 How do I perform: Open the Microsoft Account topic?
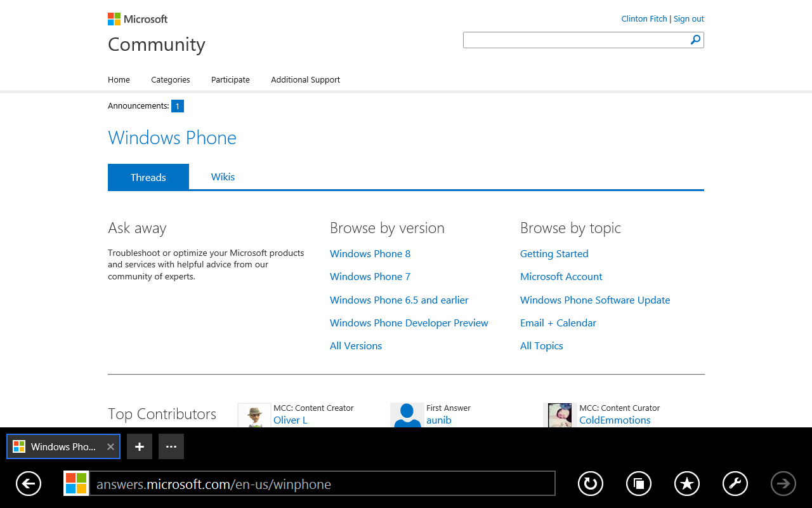561,276
